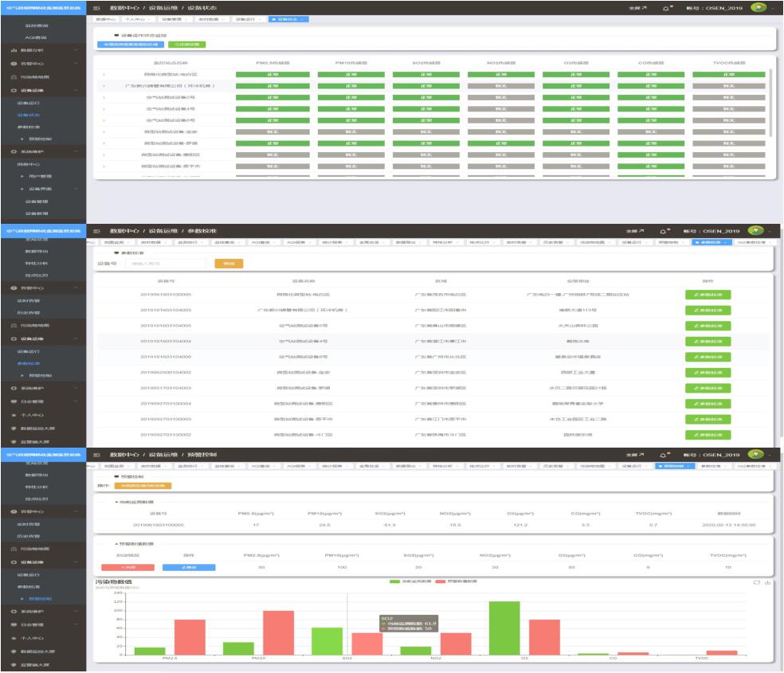The image size is (784, 673).
Task: Click 参数校准 button for device 2019061803100005
Action: pos(708,295)
